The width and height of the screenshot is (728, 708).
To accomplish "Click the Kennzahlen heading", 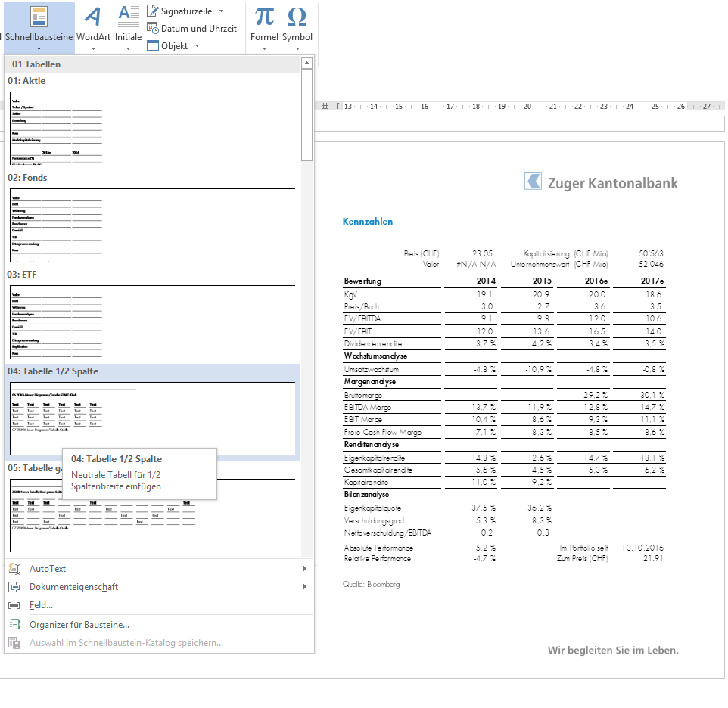I will click(368, 222).
